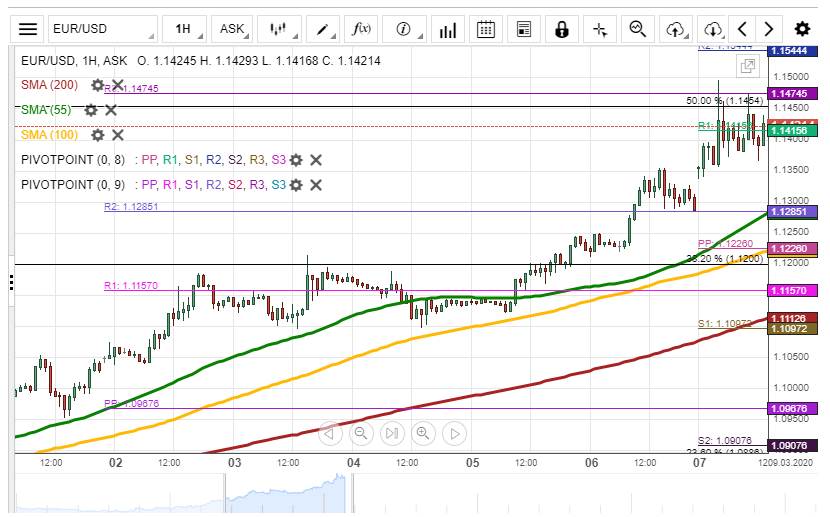830x517 pixels.
Task: Open chart settings gear in toolbar
Action: [x=802, y=29]
